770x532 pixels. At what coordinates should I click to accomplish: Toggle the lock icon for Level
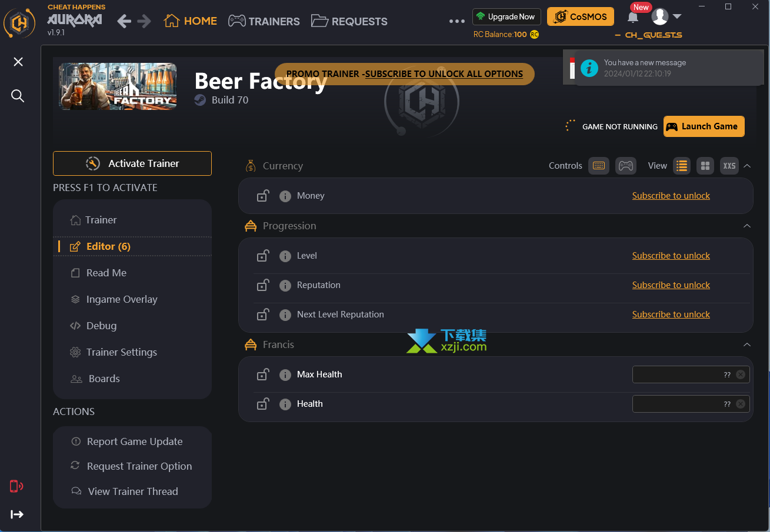pyautogui.click(x=263, y=256)
